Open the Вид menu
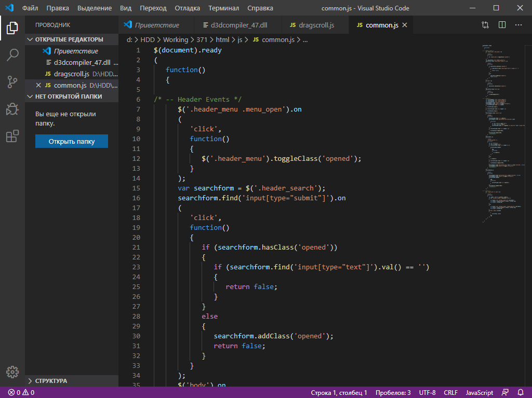 (126, 8)
